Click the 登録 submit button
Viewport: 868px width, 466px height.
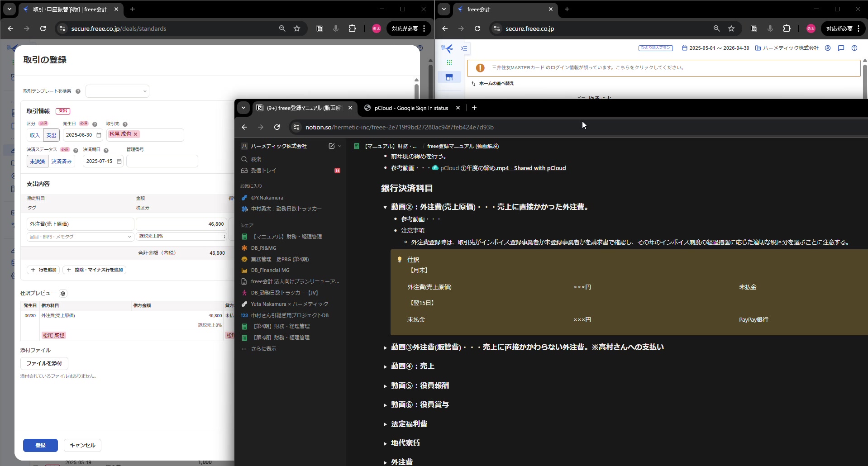tap(40, 445)
